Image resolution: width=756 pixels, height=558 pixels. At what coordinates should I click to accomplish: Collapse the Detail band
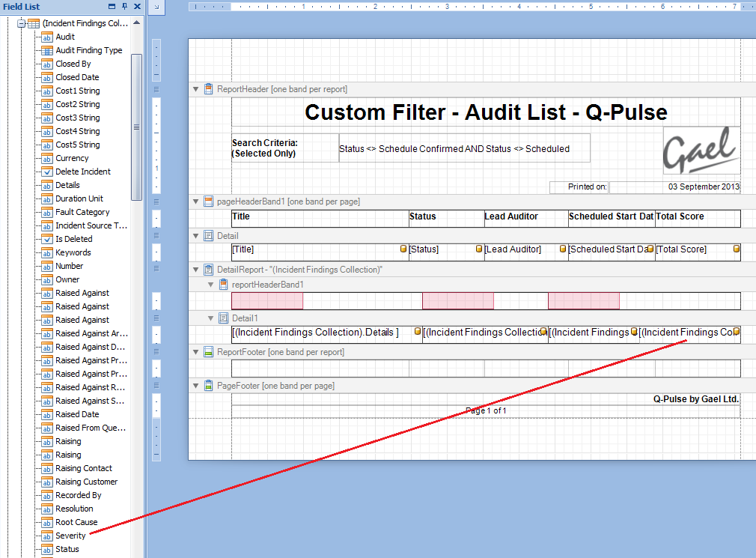tap(196, 236)
